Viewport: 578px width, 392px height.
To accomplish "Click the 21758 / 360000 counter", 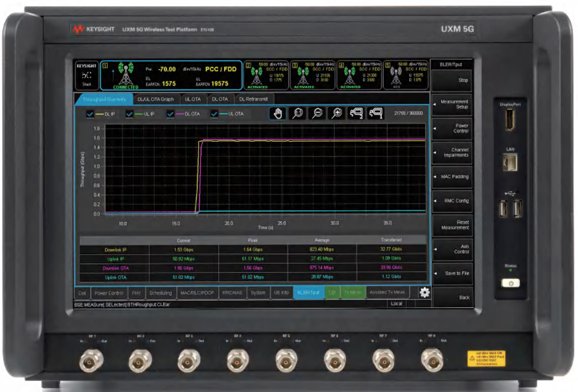I will pyautogui.click(x=408, y=113).
